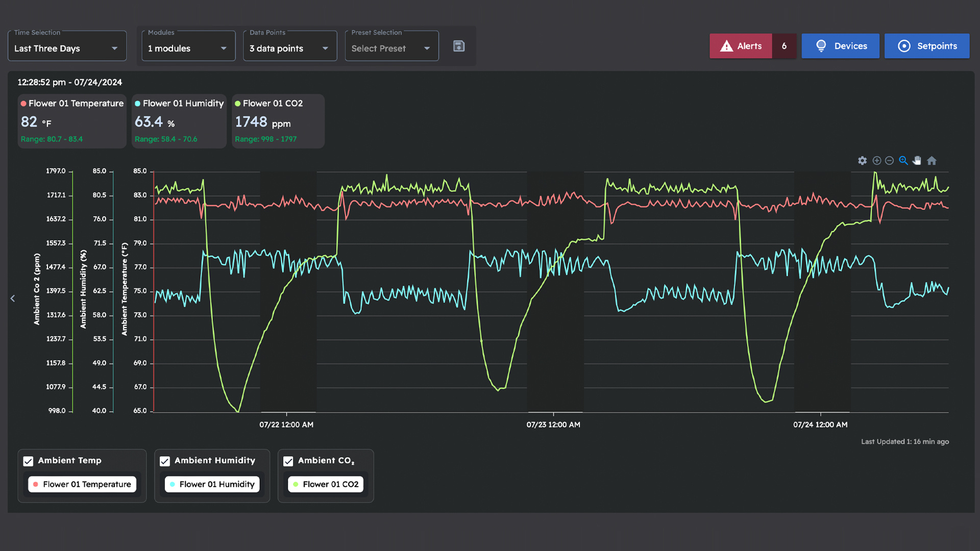Select the Flower 01 Humidity reading card

pyautogui.click(x=179, y=121)
